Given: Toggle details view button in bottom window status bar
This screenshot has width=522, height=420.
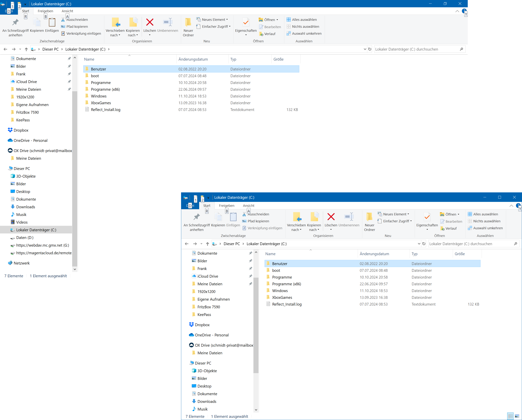Looking at the screenshot, I should [510, 416].
